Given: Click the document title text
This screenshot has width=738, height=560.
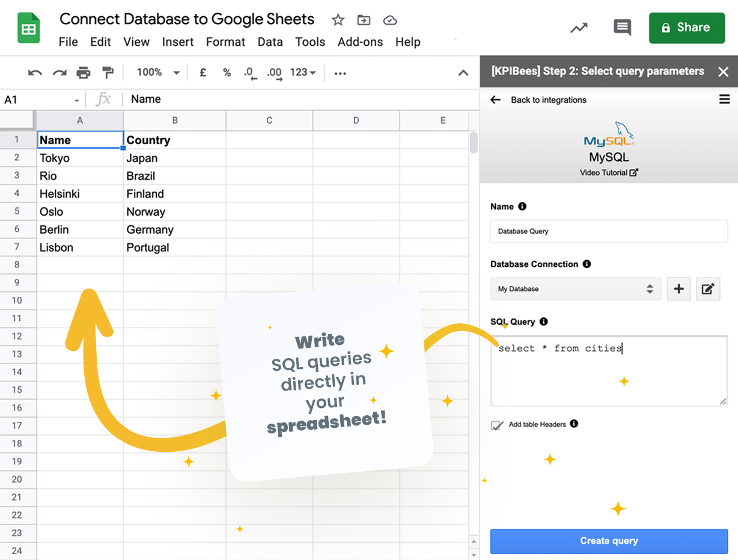Looking at the screenshot, I should point(187,19).
